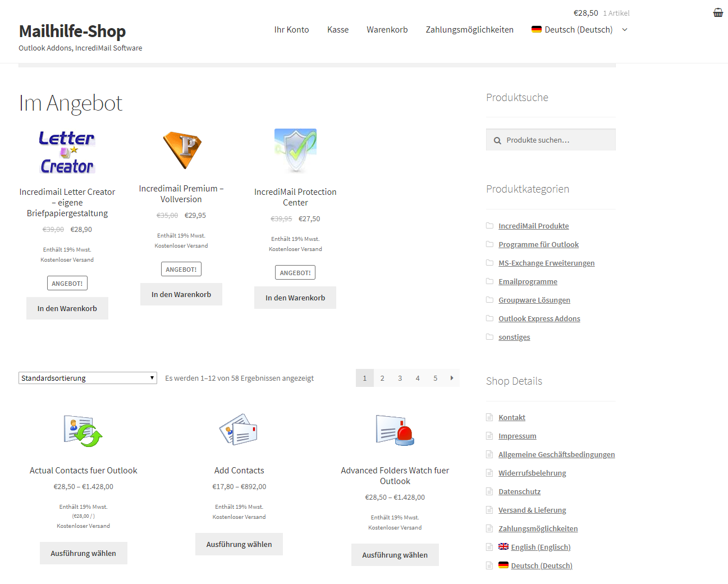Screen dimensions: 728x584
Task: Open the Letter Creator product image
Action: (x=67, y=152)
